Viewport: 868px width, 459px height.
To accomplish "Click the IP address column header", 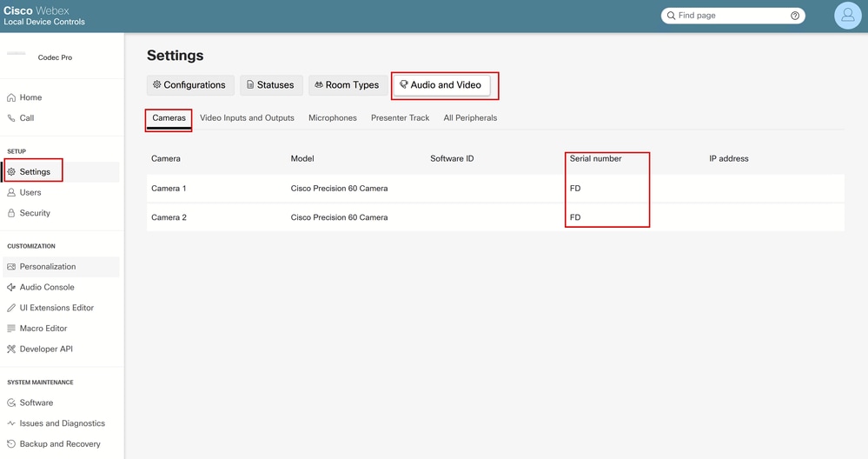I will click(x=728, y=158).
